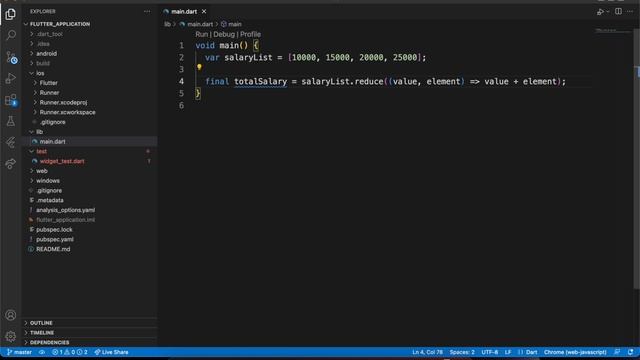
Task: Click the master branch in status bar
Action: pos(19,352)
